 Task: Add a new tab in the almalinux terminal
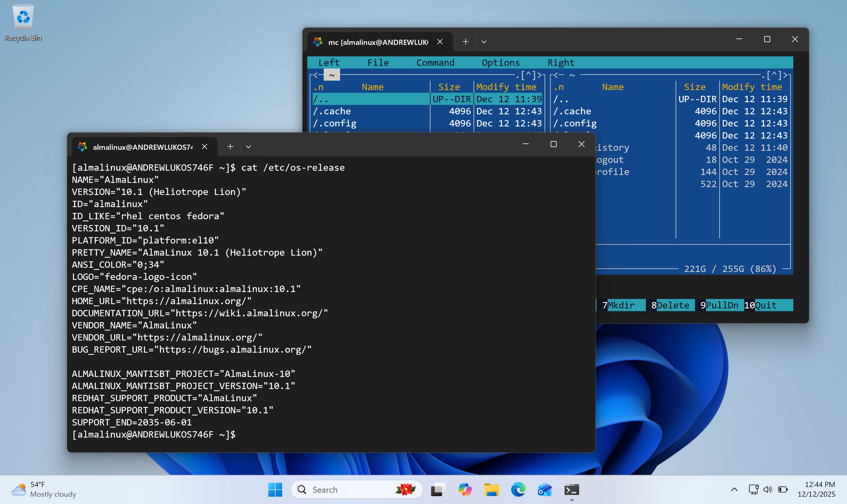tap(230, 146)
